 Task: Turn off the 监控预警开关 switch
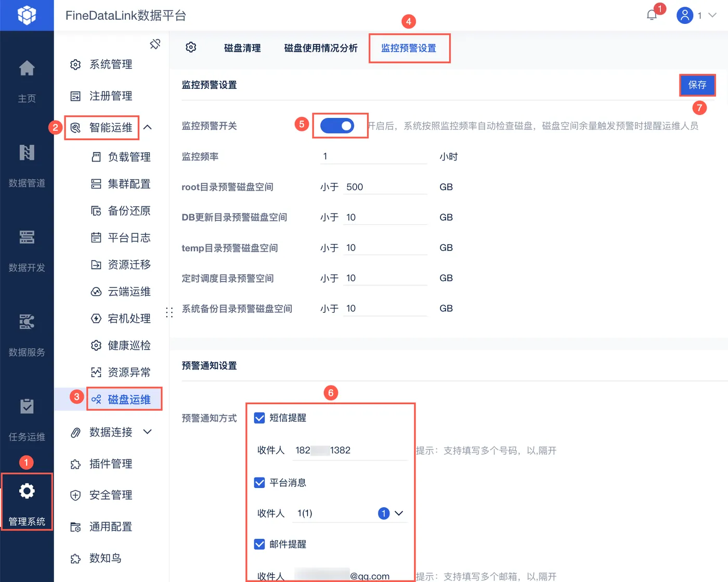(x=337, y=126)
